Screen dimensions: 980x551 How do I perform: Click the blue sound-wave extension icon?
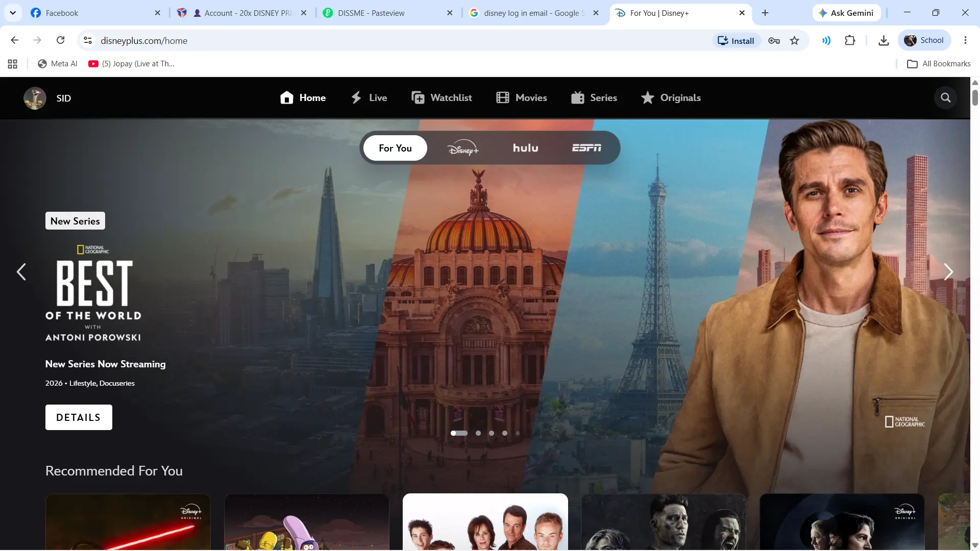(826, 40)
